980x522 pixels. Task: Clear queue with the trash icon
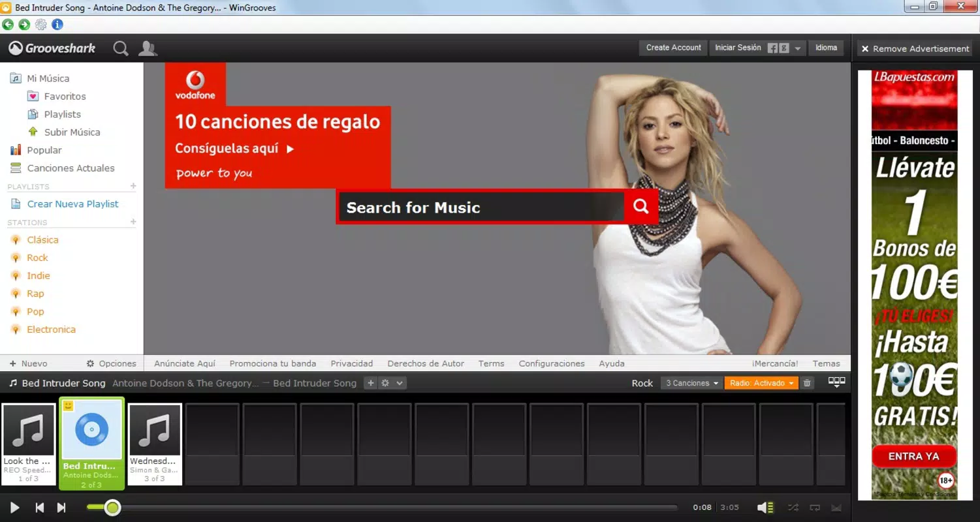point(807,383)
